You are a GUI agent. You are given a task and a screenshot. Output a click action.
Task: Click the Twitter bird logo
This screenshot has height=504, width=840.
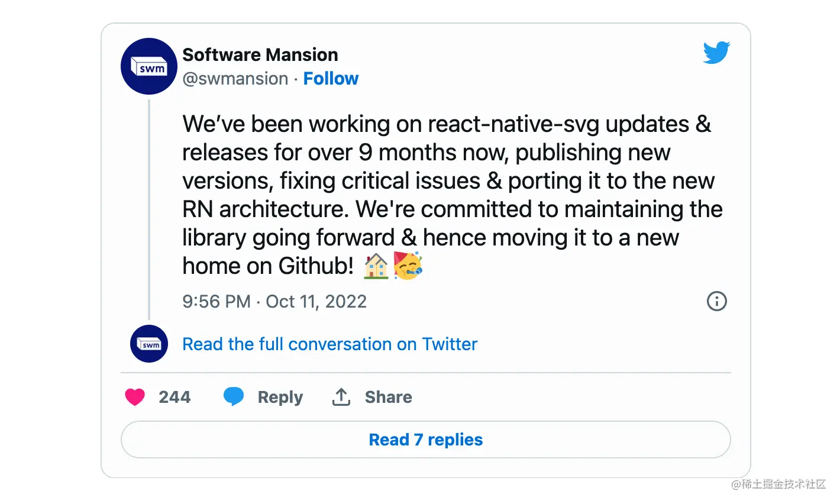coord(716,53)
